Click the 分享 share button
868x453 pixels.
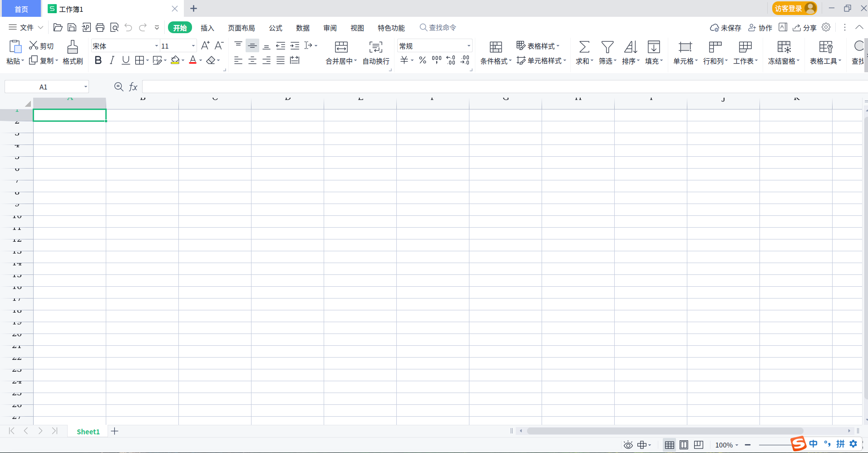(805, 28)
